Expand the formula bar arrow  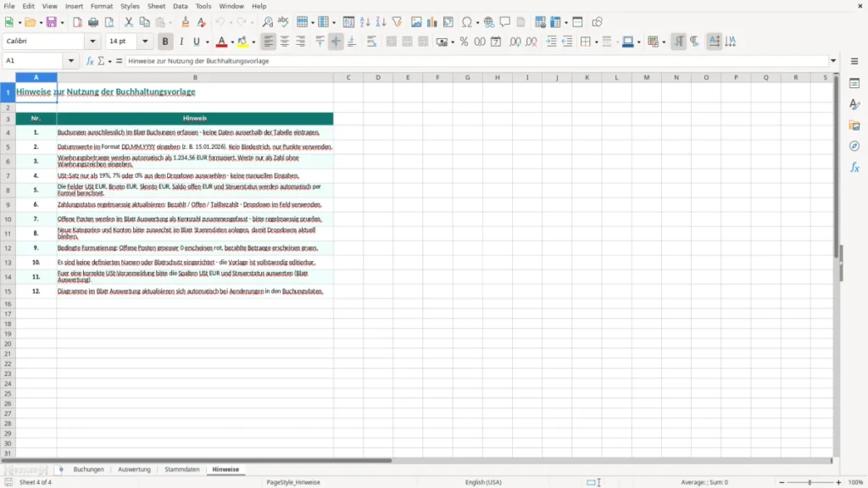coord(833,61)
